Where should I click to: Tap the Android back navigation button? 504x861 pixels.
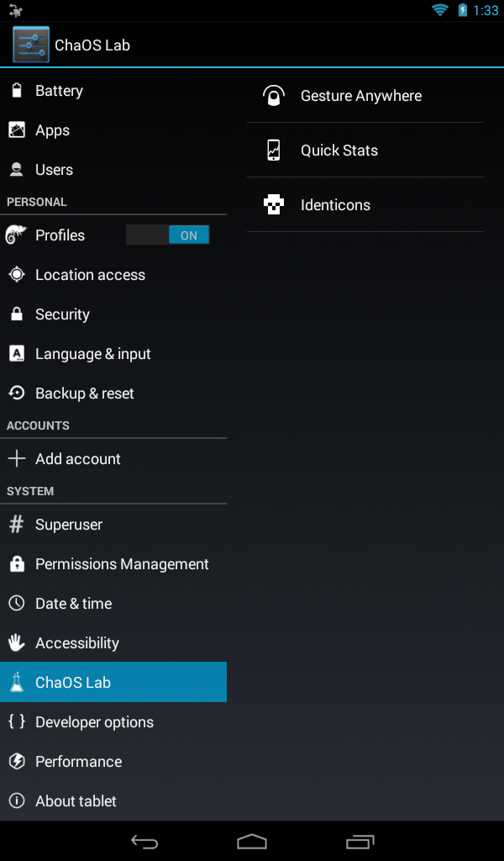[x=144, y=841]
